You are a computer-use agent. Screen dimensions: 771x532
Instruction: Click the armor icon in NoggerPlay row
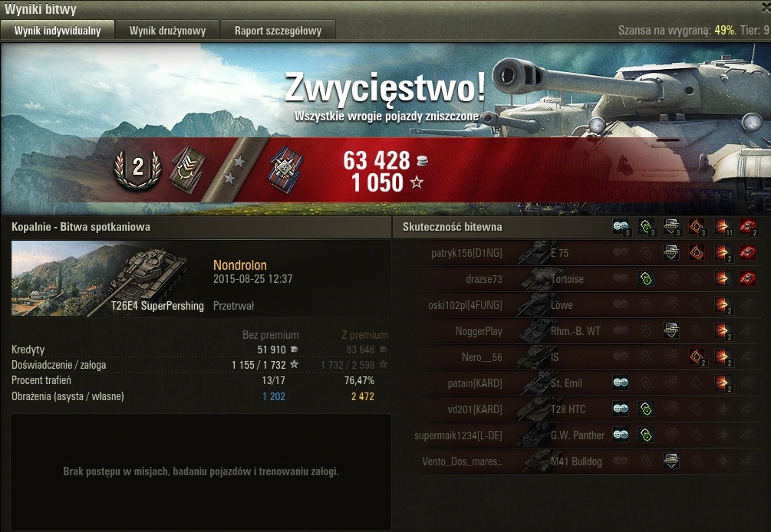click(671, 330)
